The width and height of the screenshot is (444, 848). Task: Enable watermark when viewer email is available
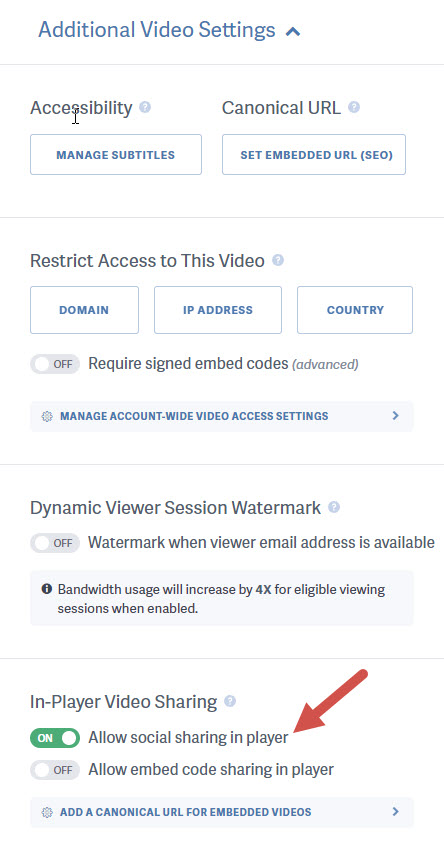(55, 542)
